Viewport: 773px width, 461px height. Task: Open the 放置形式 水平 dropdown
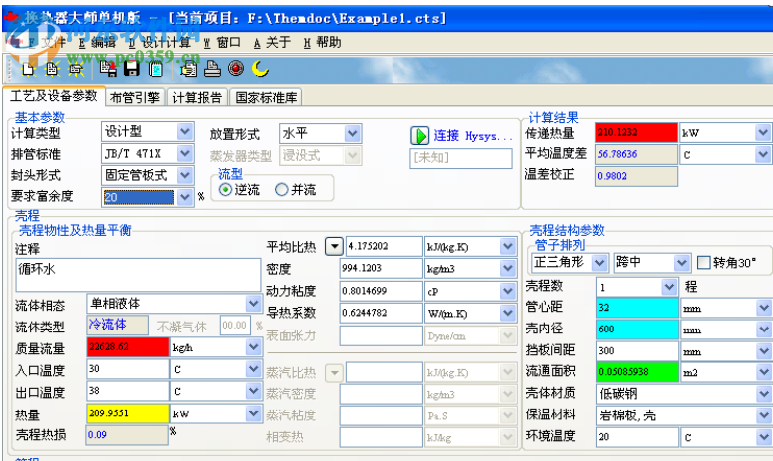click(352, 133)
